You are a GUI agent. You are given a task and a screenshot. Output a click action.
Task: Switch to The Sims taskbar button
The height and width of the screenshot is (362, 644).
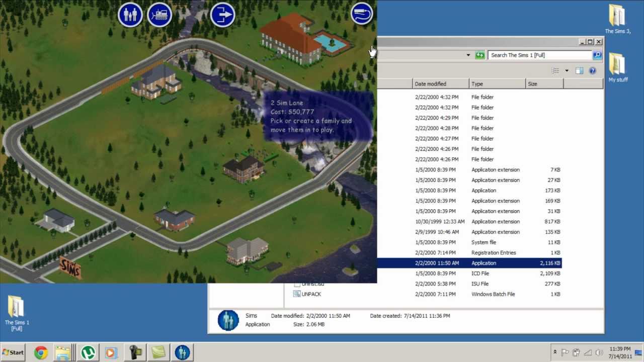pos(182,352)
